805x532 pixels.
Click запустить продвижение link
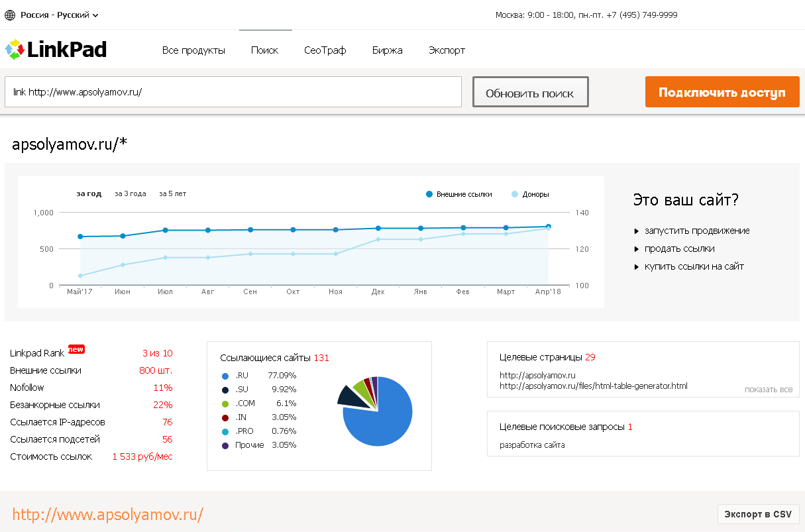click(x=697, y=231)
